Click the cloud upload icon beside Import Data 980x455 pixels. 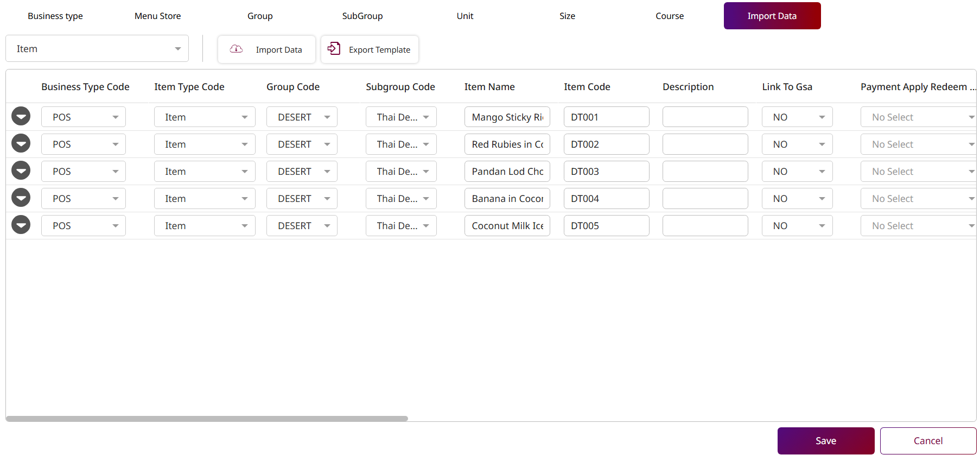click(236, 49)
